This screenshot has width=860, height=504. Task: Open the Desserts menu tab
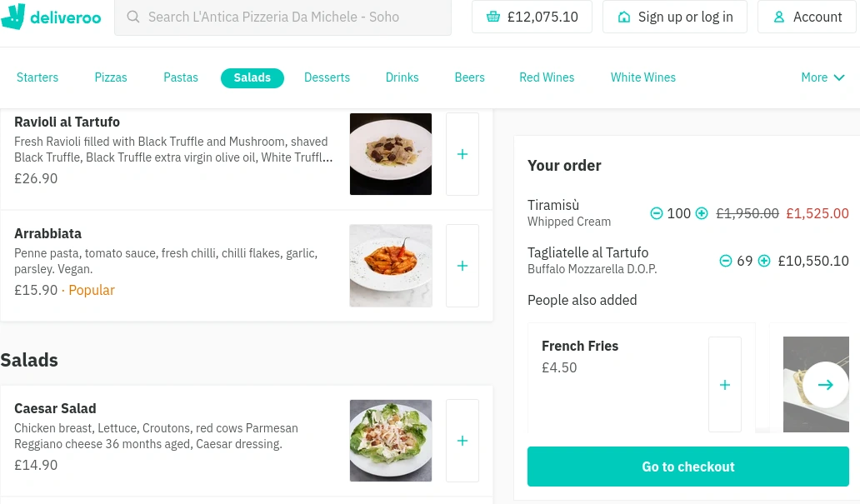click(x=327, y=77)
